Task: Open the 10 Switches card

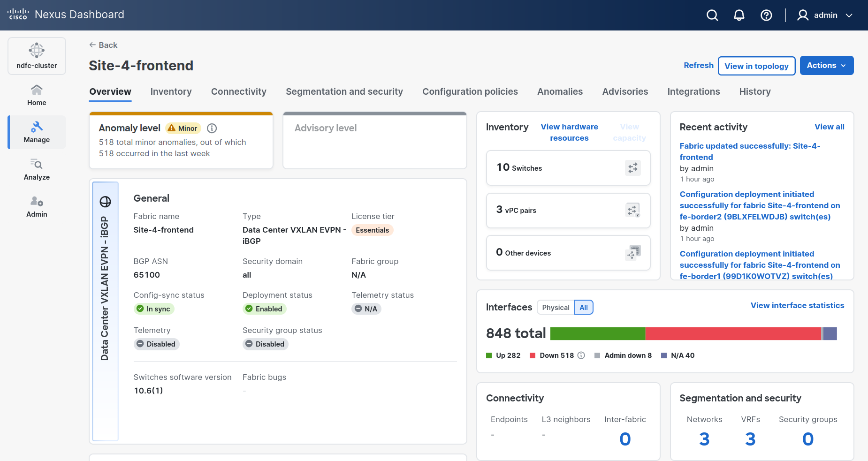Action: pyautogui.click(x=568, y=168)
